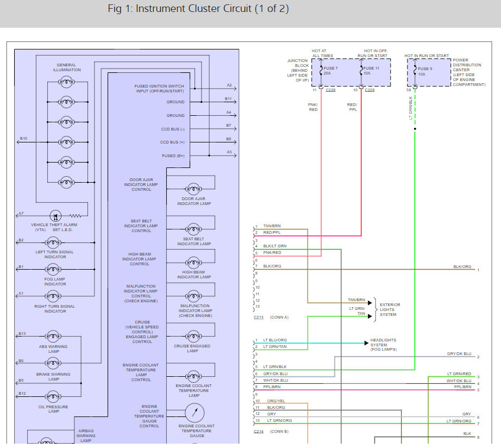Image resolution: width=501 pixels, height=448 pixels.
Task: Click the Seat Belt indicator lamp symbol
Action: pos(193,229)
